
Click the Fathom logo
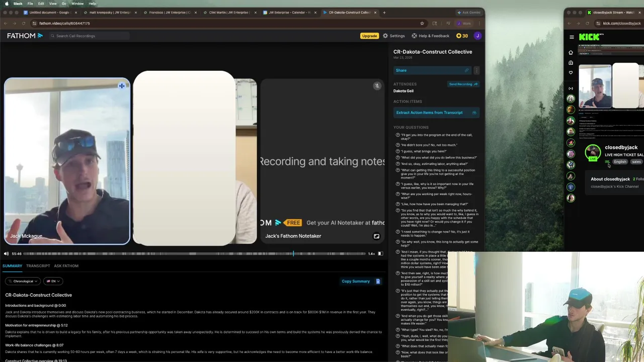[x=25, y=36]
